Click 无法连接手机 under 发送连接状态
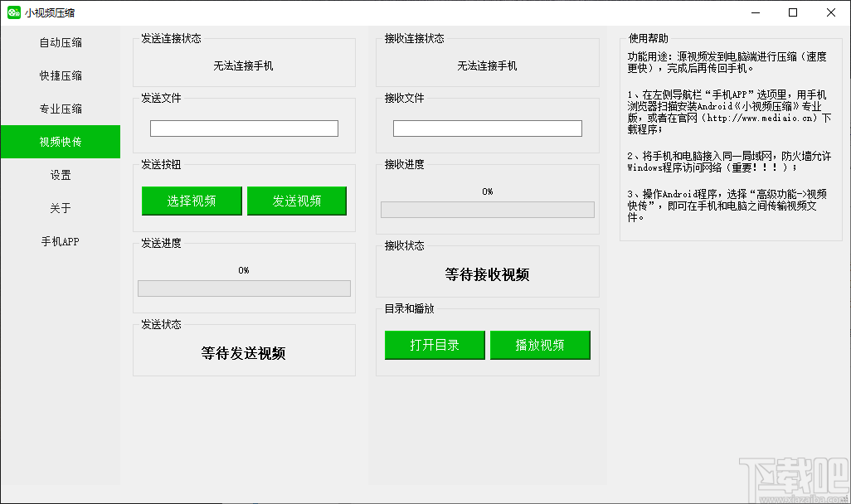 (243, 65)
